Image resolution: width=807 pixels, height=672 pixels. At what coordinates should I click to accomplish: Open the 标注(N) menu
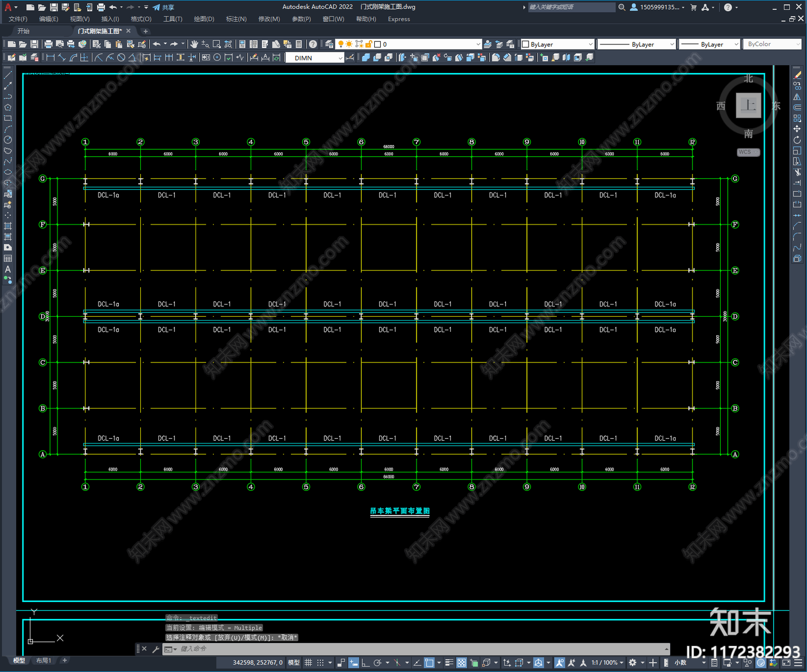[x=237, y=19]
